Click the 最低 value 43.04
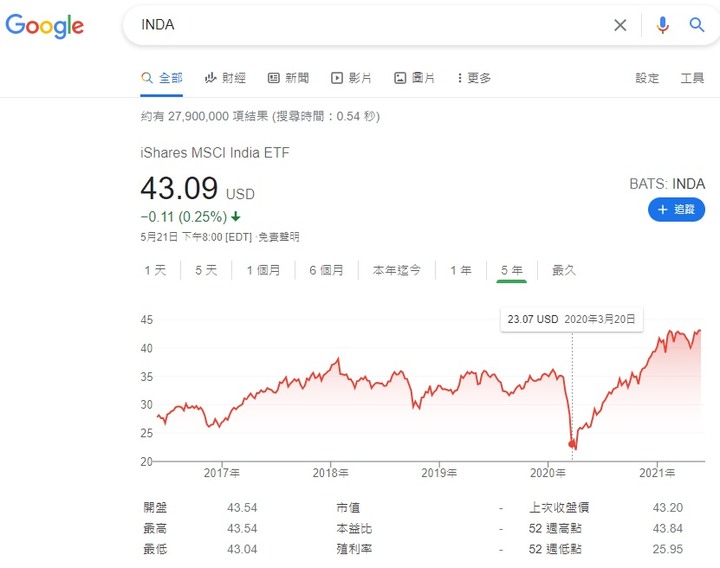 pyautogui.click(x=242, y=549)
